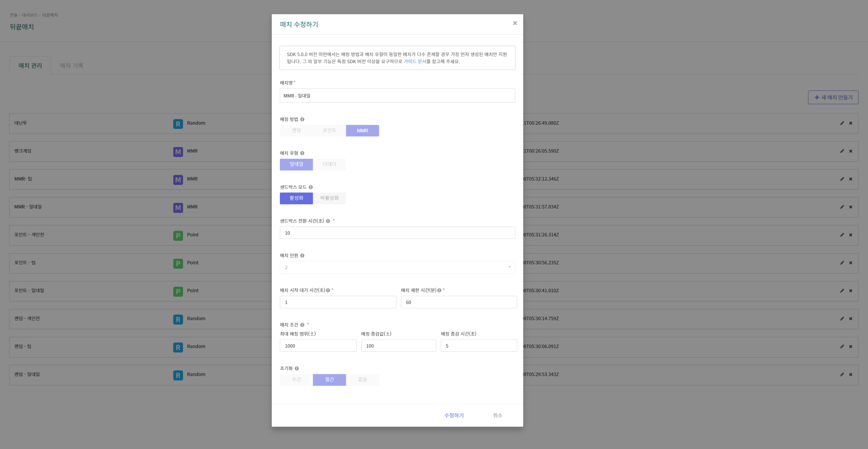This screenshot has height=449, width=868.
Task: Click the 매치 조건 info icon
Action: point(302,325)
